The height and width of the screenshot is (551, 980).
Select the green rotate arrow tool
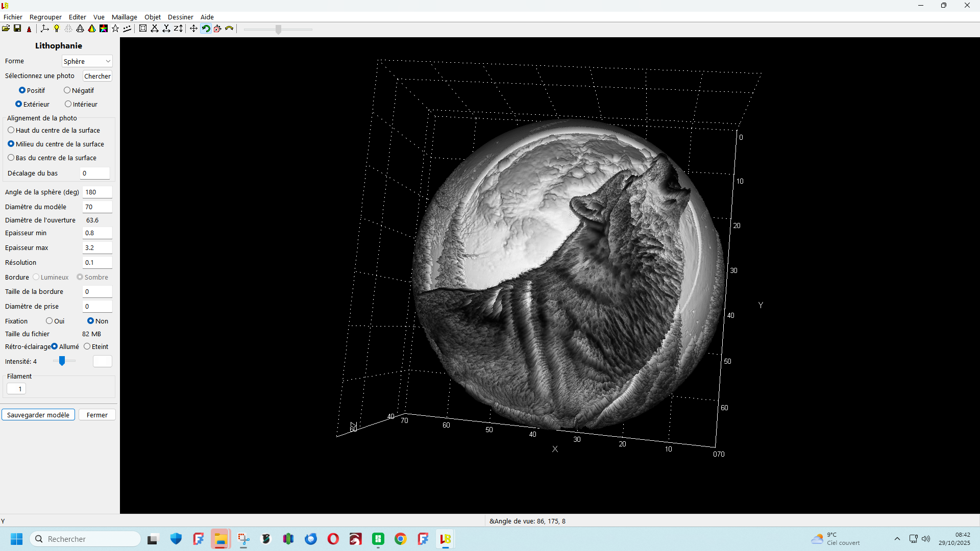coord(206,29)
